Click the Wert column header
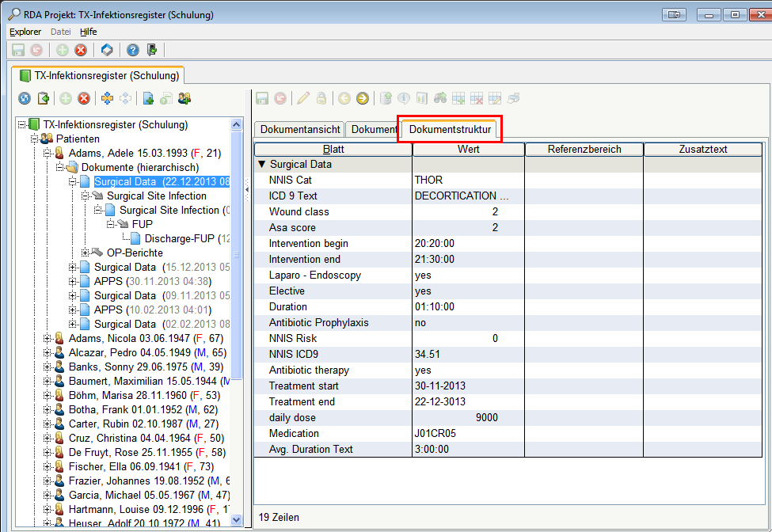 click(x=468, y=149)
